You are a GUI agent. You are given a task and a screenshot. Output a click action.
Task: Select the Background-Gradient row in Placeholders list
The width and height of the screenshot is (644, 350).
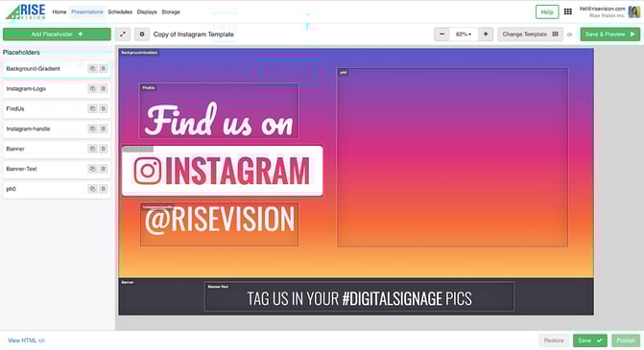[x=57, y=68]
